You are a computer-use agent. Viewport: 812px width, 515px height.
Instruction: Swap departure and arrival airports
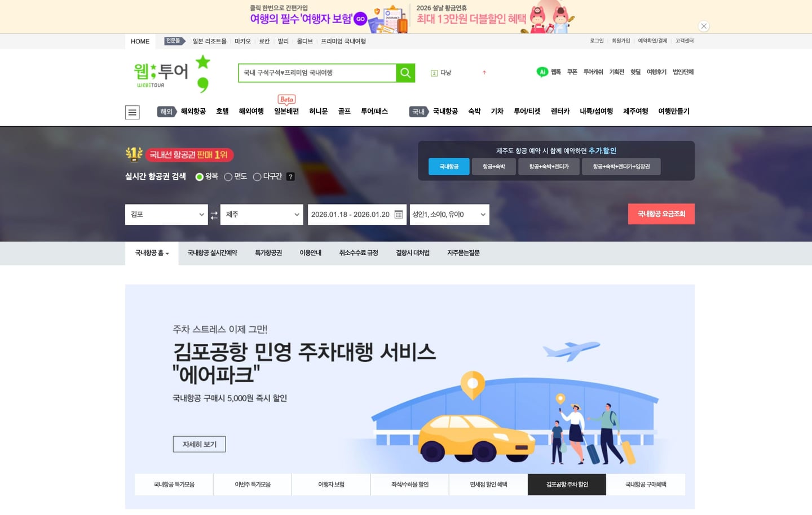click(x=214, y=215)
